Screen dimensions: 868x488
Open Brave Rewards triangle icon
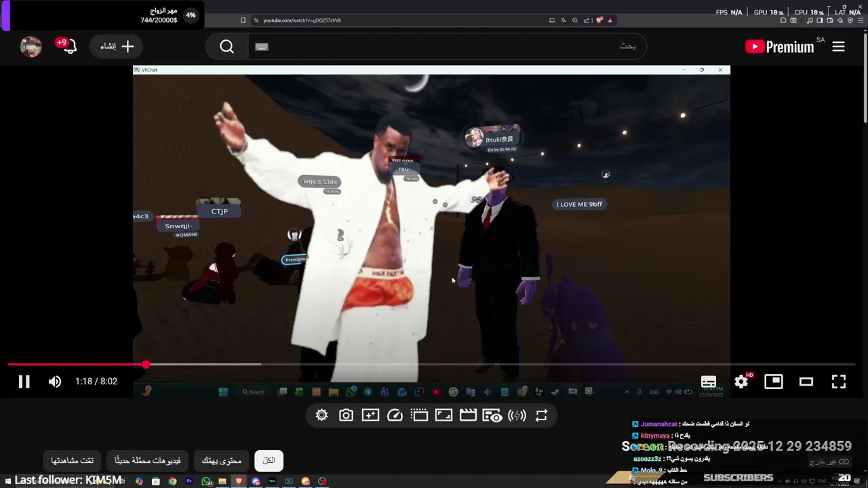pos(610,20)
